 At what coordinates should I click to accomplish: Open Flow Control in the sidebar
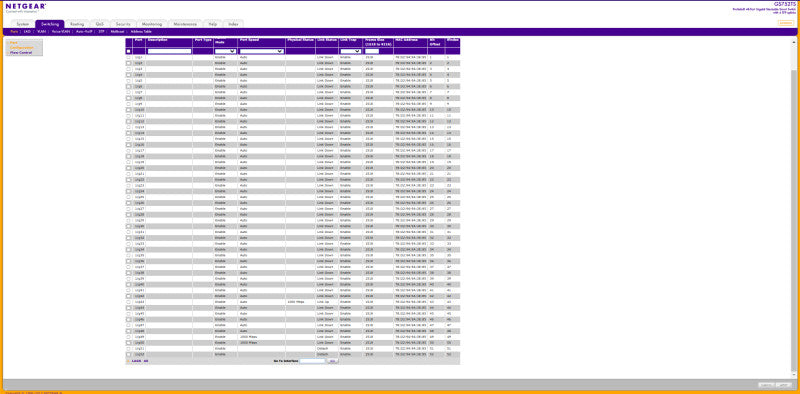(21, 52)
